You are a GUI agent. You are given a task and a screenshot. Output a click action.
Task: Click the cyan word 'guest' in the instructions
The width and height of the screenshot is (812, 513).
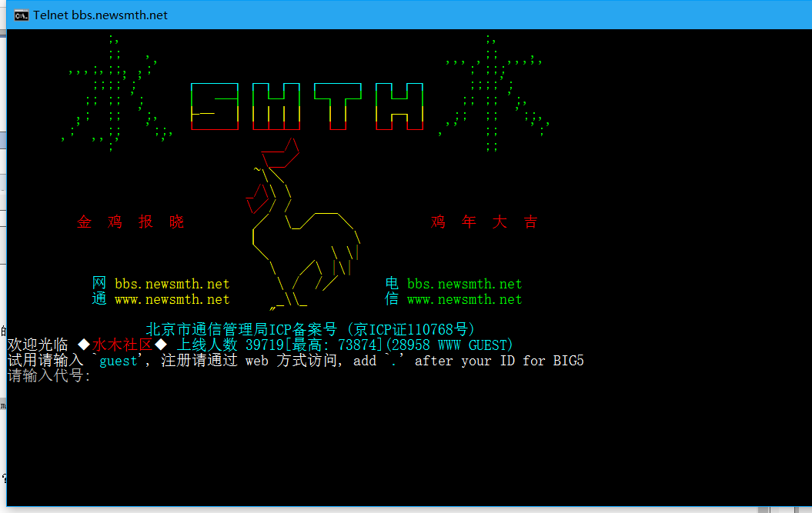118,361
